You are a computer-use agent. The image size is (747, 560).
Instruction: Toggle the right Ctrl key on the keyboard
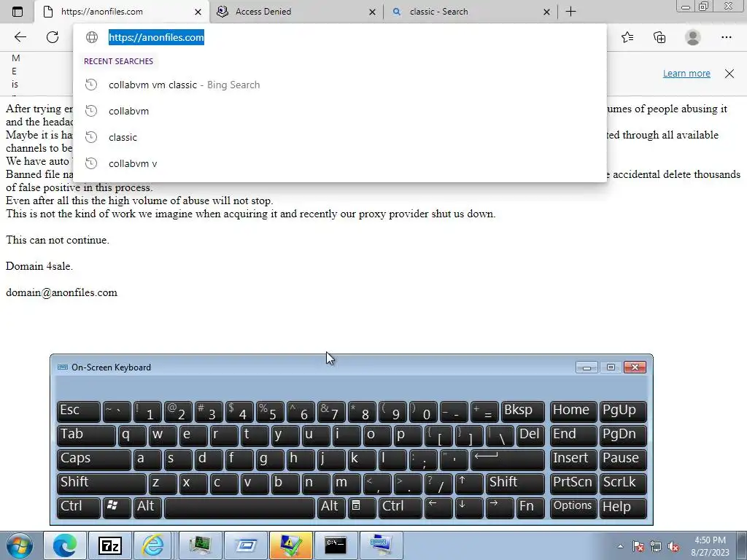click(400, 507)
